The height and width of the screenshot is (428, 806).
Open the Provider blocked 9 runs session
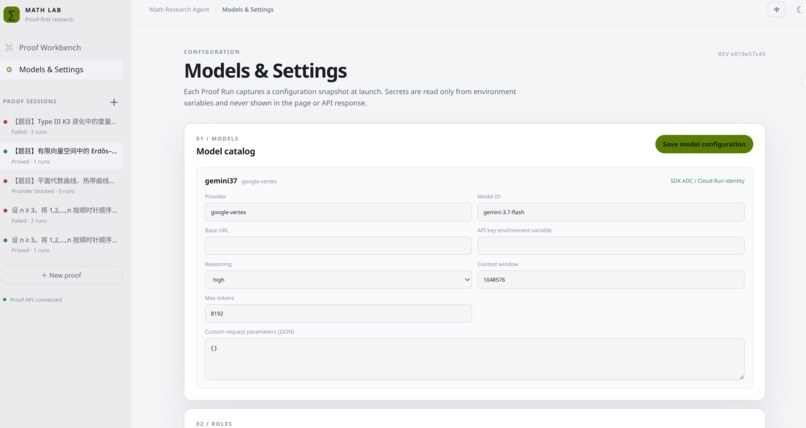click(x=61, y=185)
